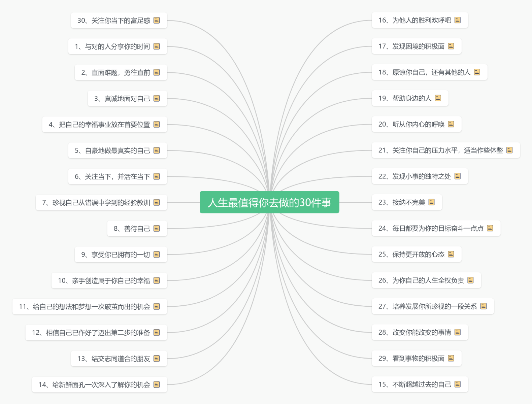Click note icon beside 保持更开放的心态
Screen dimensions: 532x404
tap(451, 254)
